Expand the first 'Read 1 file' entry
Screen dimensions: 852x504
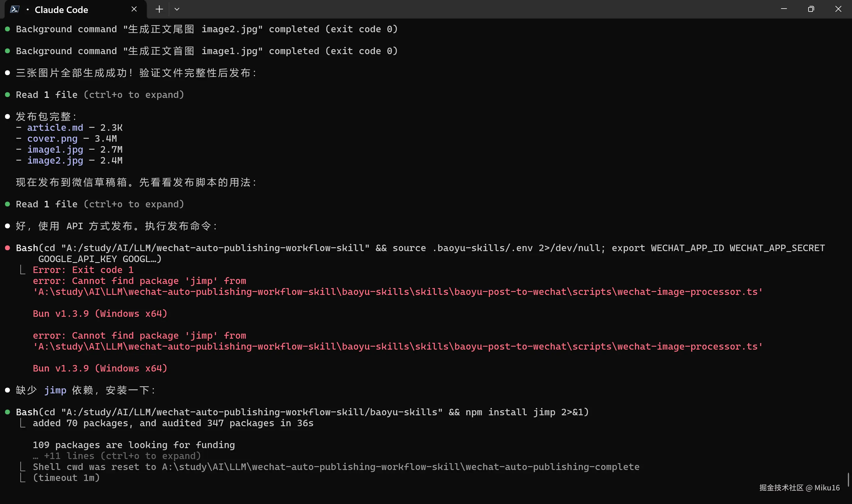pos(99,95)
